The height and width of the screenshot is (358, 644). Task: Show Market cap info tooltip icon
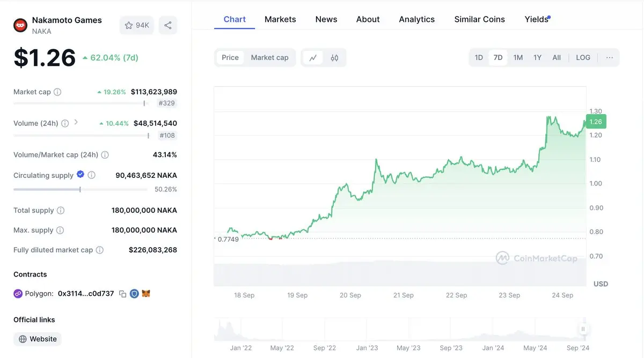coord(57,92)
